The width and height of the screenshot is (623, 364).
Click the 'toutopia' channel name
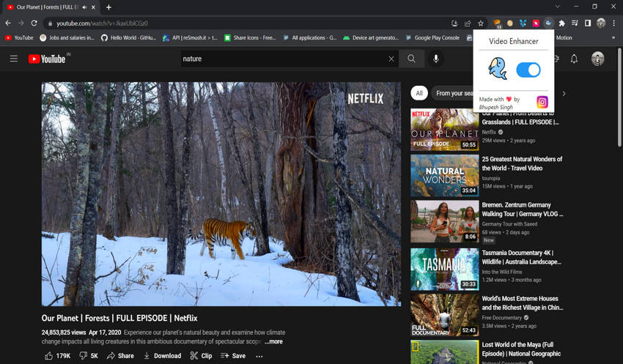491,178
